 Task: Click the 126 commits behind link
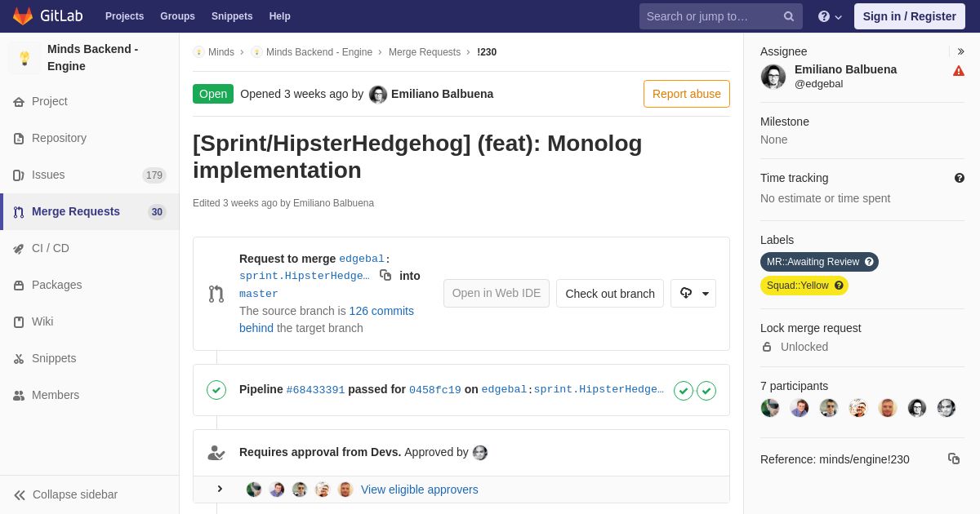click(x=327, y=319)
